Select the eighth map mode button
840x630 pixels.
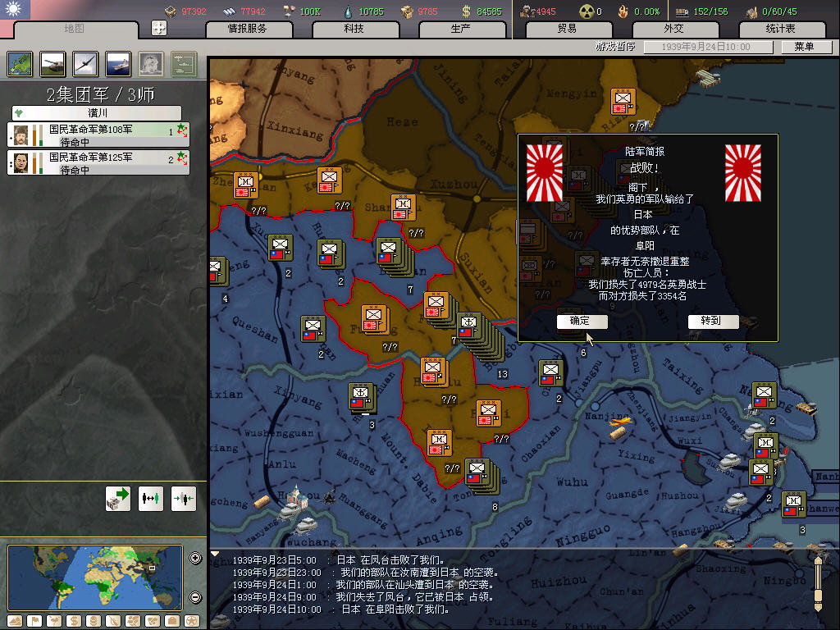pos(153,621)
